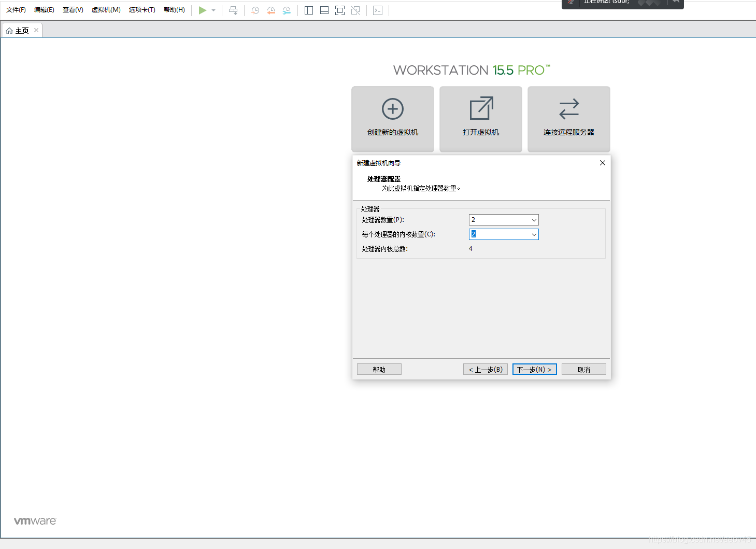Open the 帮助(H) menu
The width and height of the screenshot is (756, 549).
point(174,10)
